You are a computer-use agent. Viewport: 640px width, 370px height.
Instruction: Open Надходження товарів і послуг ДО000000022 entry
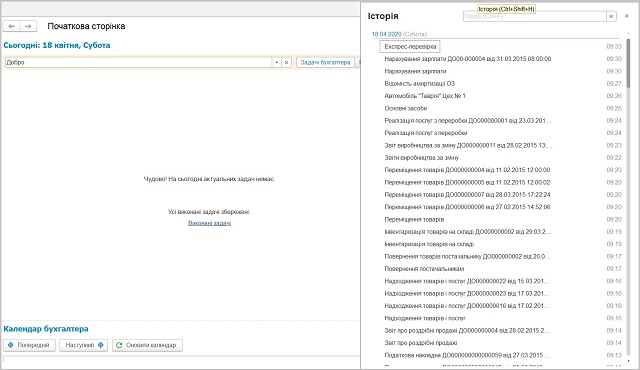point(467,281)
